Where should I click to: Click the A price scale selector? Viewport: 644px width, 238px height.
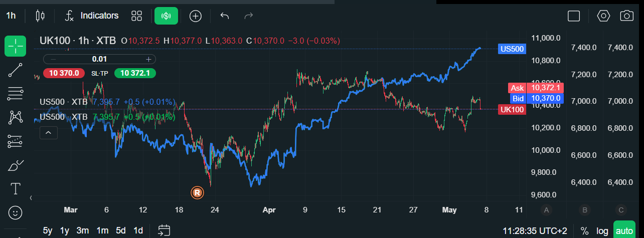coord(547,209)
